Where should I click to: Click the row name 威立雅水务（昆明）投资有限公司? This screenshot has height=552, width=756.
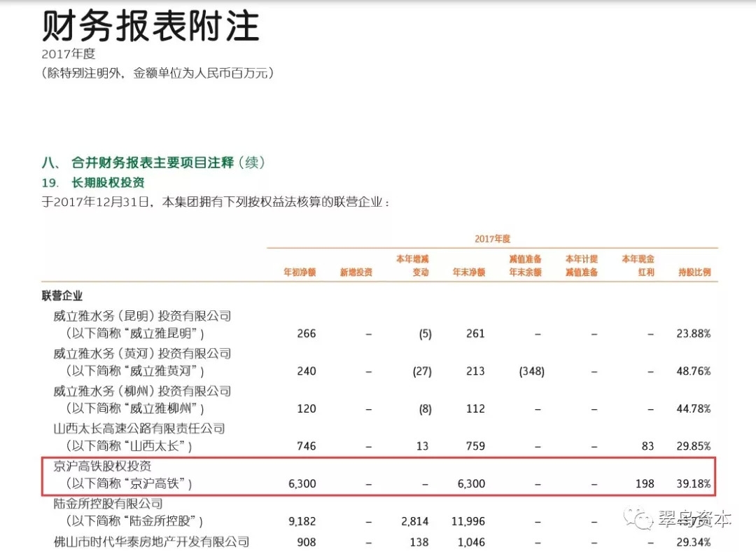[x=142, y=316]
